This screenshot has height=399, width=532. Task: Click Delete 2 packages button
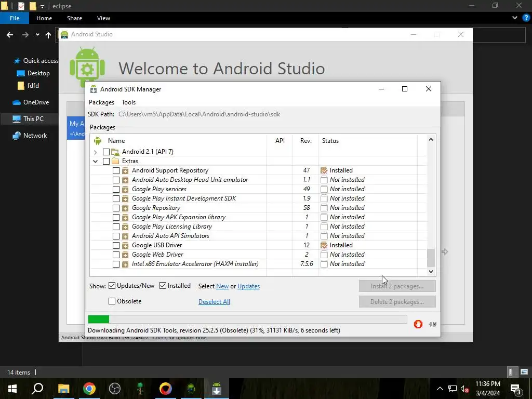click(397, 302)
